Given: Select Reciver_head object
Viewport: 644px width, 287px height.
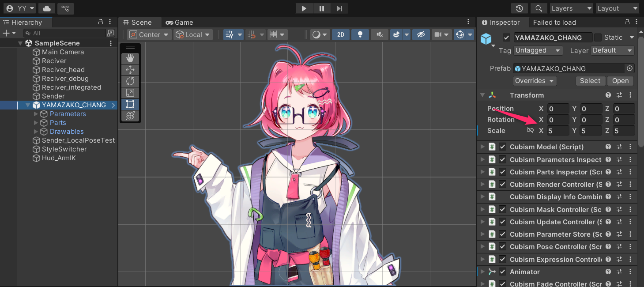Looking at the screenshot, I should click(x=63, y=70).
